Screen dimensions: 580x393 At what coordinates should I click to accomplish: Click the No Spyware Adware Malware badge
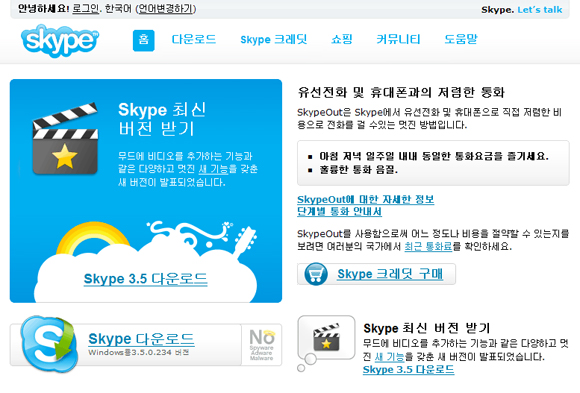(262, 345)
